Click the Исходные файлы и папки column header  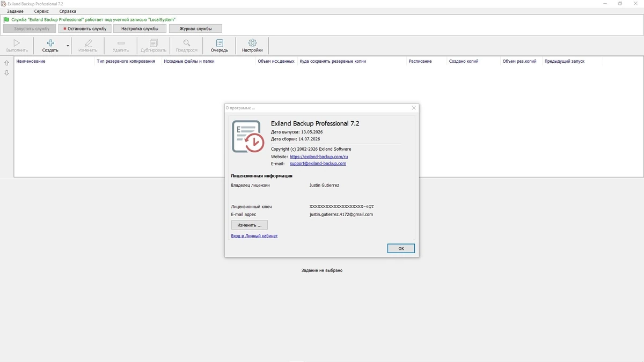pyautogui.click(x=208, y=61)
